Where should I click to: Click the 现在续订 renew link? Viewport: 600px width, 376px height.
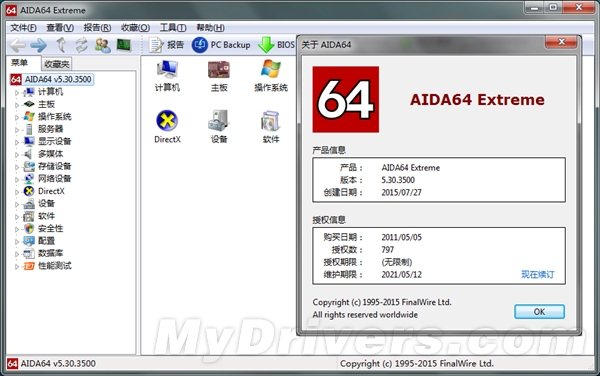[x=538, y=274]
